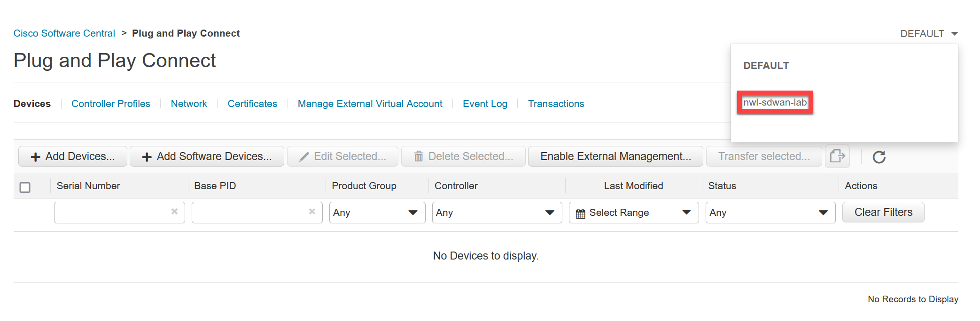Click the calendar icon in Last Modified filter
The image size is (980, 321).
coord(581,213)
